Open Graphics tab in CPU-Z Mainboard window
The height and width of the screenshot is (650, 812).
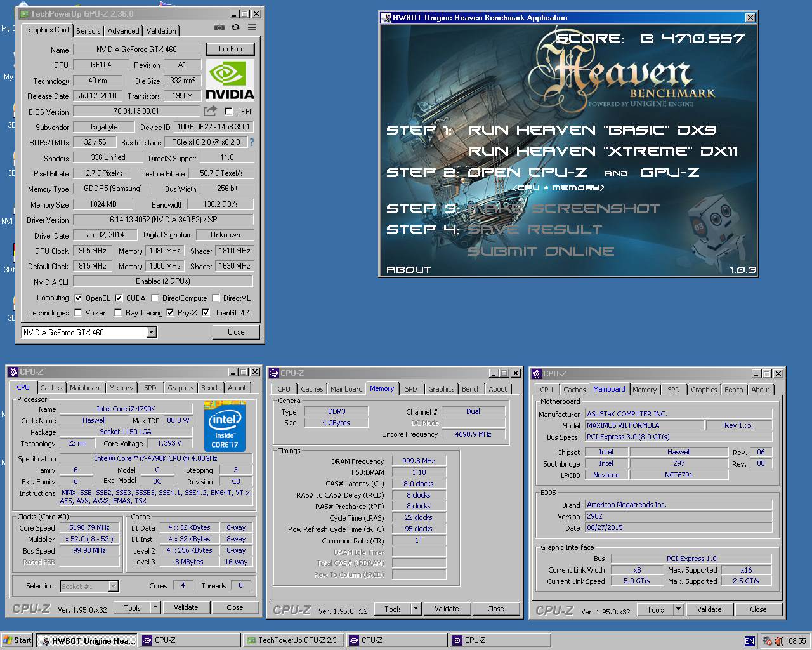tap(704, 390)
